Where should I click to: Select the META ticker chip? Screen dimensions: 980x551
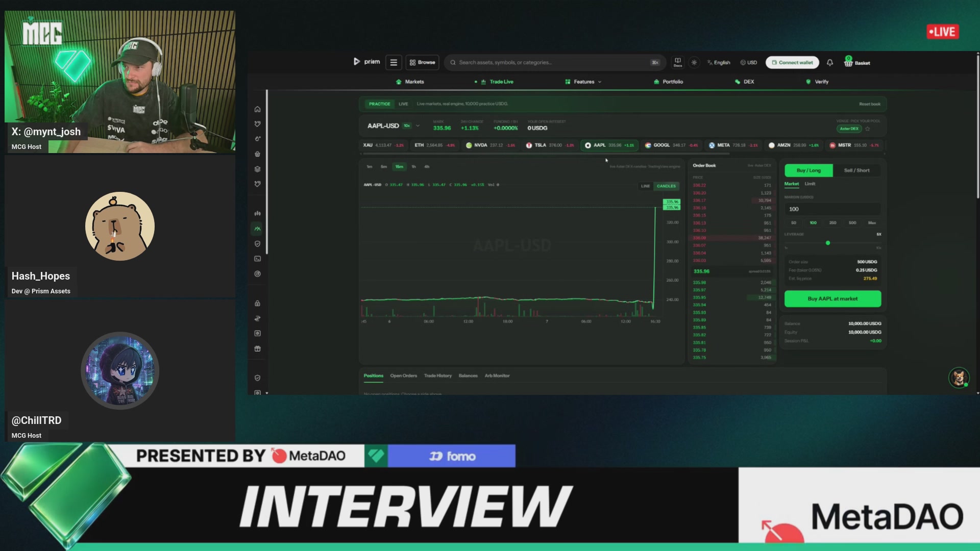pos(733,145)
